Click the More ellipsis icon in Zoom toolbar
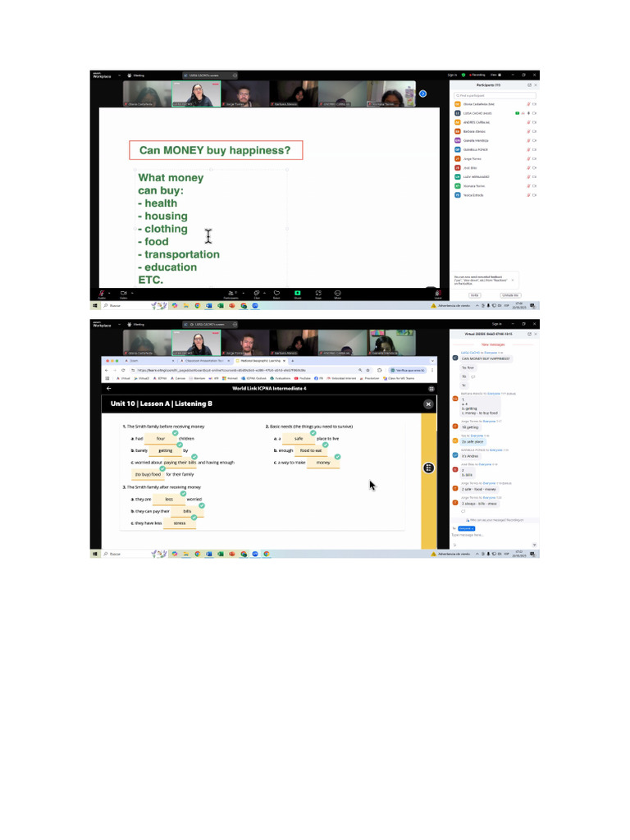Screen dimensions: 630x840 337,293
